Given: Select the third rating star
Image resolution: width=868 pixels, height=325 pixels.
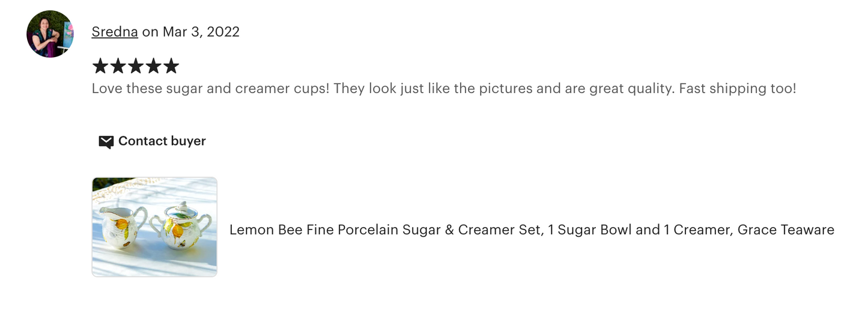Looking at the screenshot, I should [136, 66].
